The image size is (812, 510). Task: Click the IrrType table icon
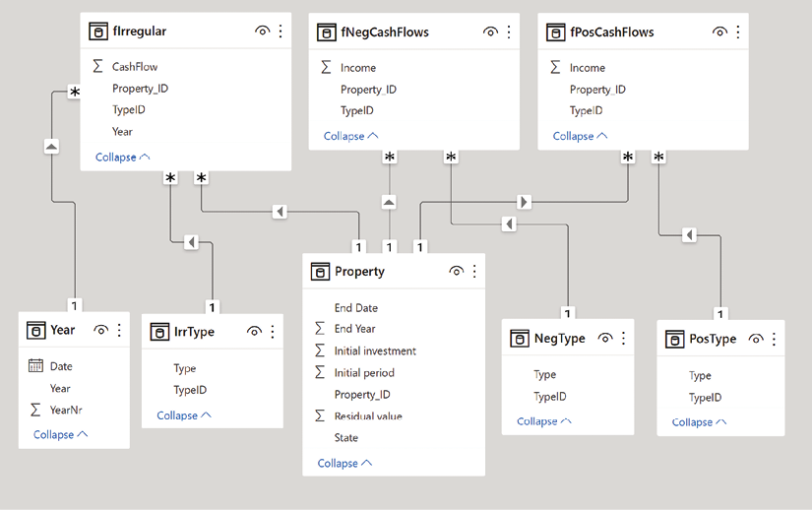(x=159, y=332)
